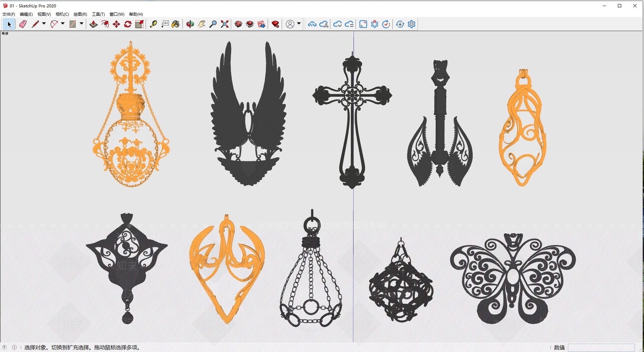Pick the Tape Measure tool

coord(153,24)
